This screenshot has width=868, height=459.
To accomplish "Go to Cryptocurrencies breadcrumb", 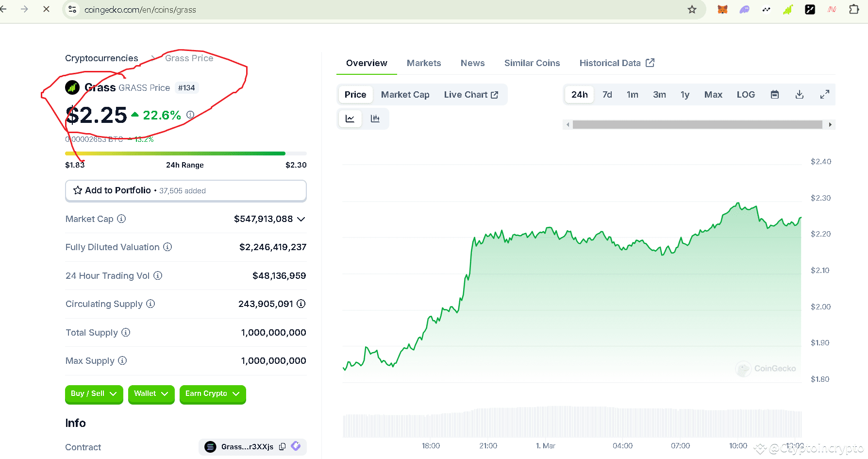I will (x=101, y=58).
